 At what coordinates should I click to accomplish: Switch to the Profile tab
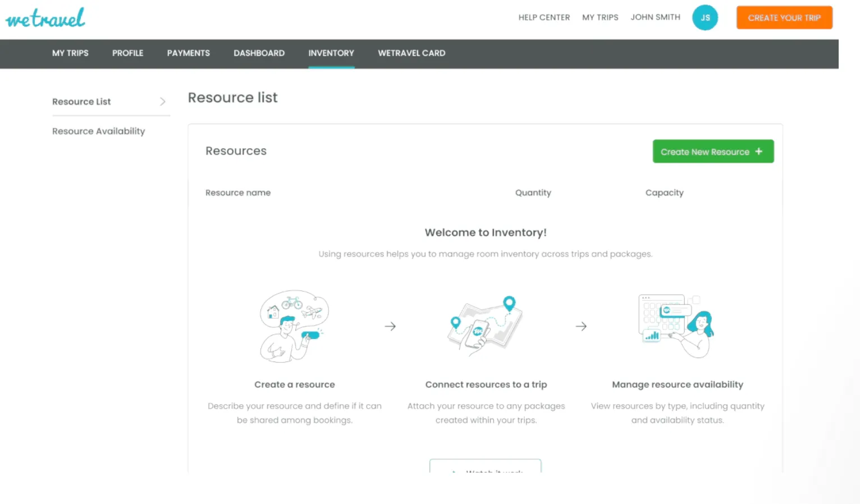pyautogui.click(x=127, y=53)
